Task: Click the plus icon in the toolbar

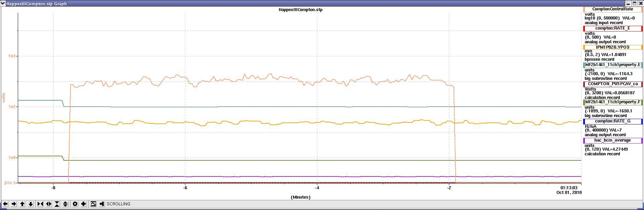Action: click(84, 204)
